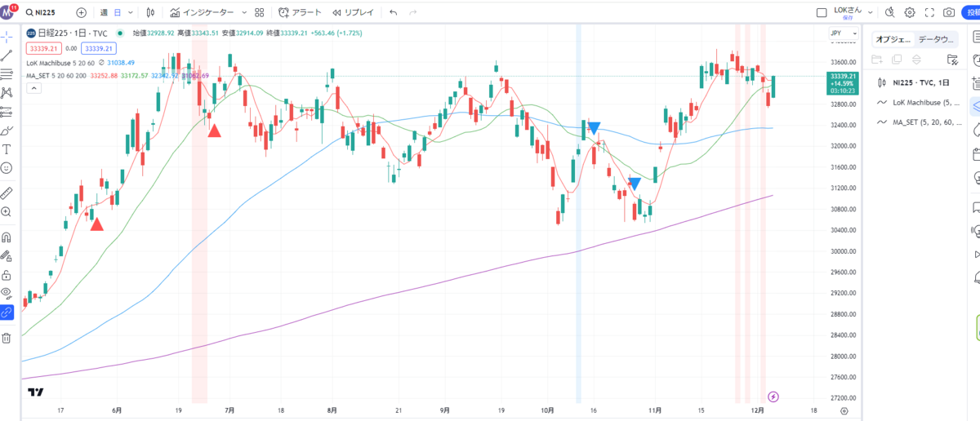Switch the chart interval to 日
The image size is (980, 421).
click(x=118, y=13)
